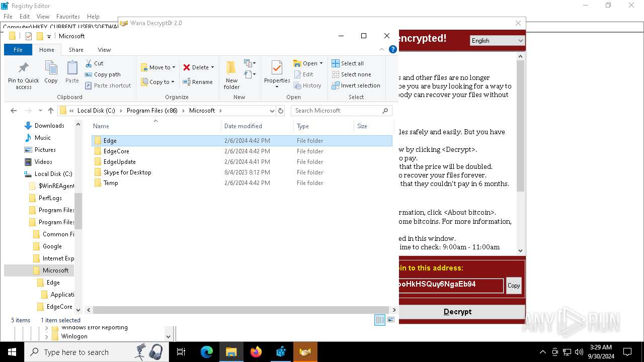Image resolution: width=644 pixels, height=362 pixels.
Task: Open recent locations dropdown arrow
Action: (x=40, y=111)
